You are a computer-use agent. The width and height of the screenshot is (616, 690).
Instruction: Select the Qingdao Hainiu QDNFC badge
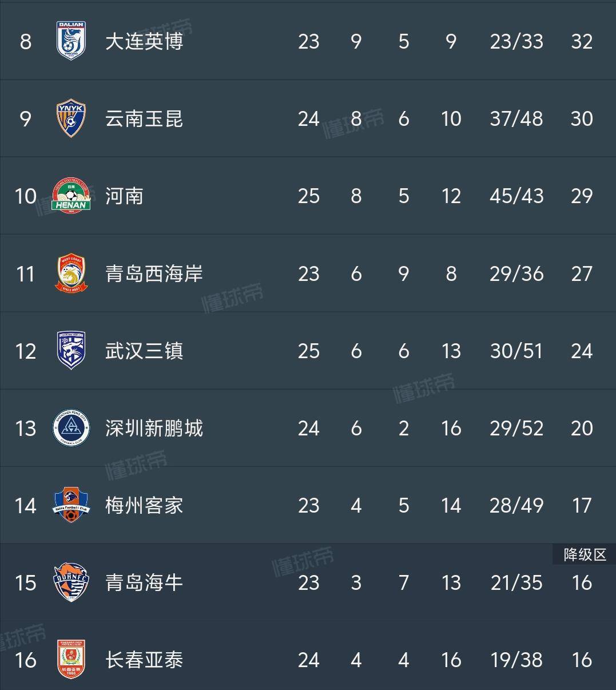coord(70,583)
